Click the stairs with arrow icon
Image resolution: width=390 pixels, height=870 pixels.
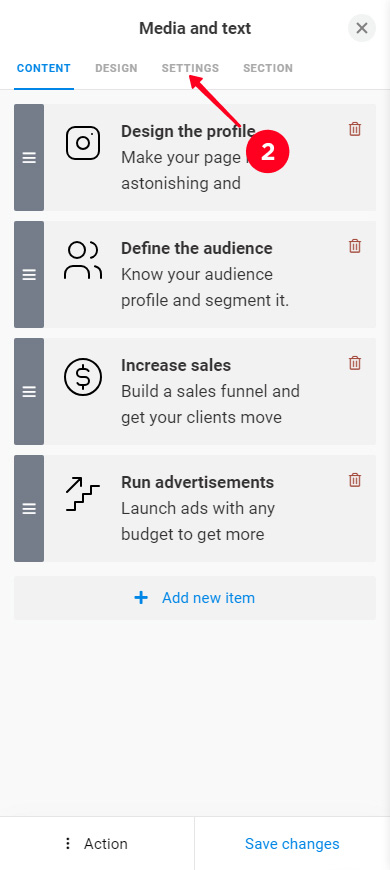click(83, 494)
